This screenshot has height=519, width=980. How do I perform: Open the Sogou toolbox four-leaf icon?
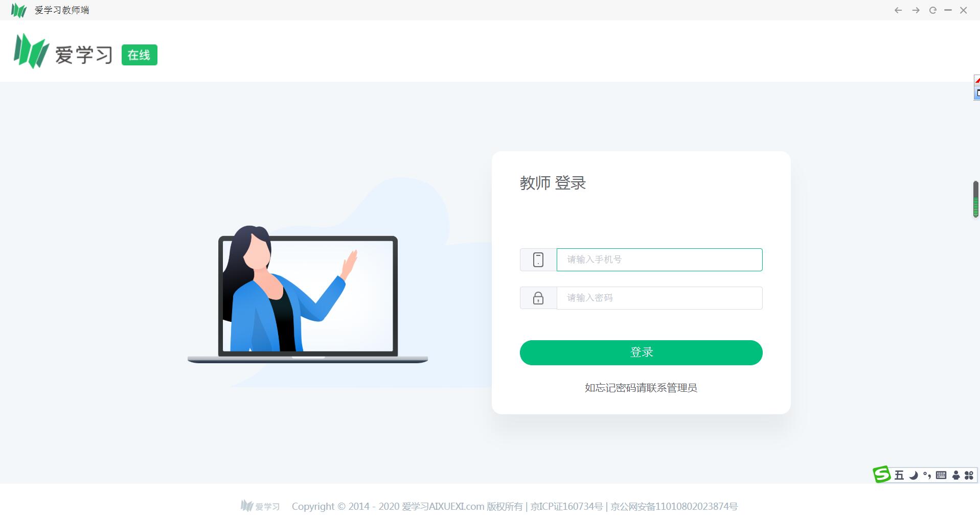pyautogui.click(x=969, y=475)
